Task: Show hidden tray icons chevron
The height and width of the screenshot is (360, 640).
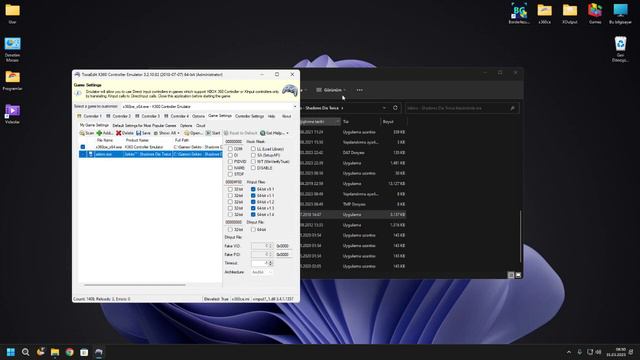Action: click(569, 352)
